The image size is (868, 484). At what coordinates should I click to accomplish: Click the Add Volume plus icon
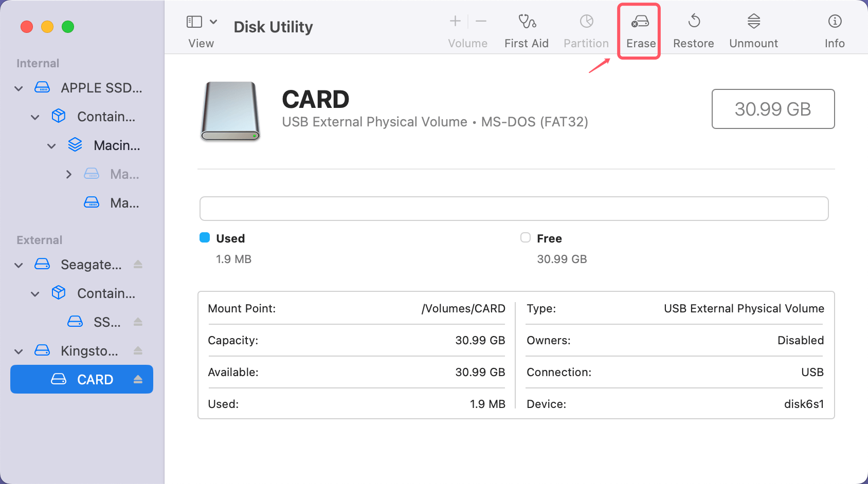click(455, 22)
